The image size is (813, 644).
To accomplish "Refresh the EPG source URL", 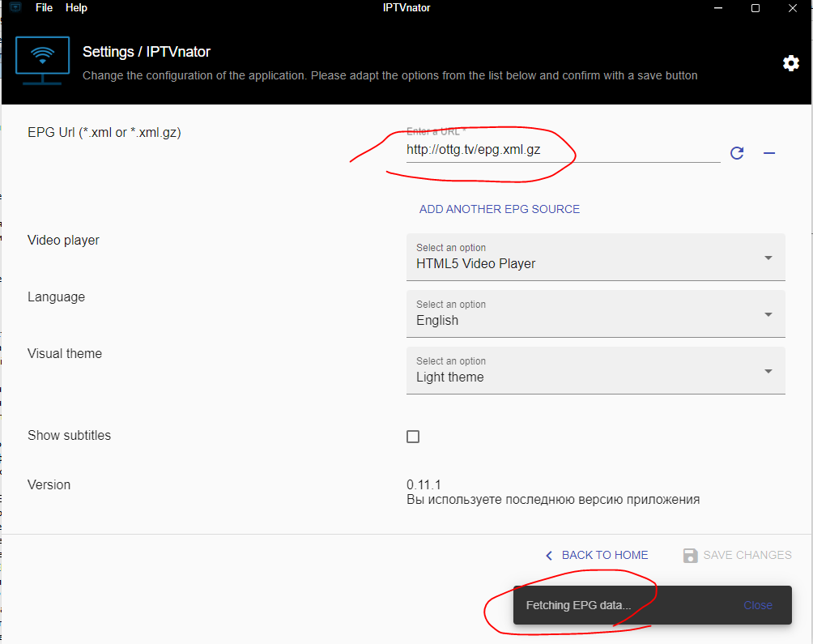I will click(737, 153).
